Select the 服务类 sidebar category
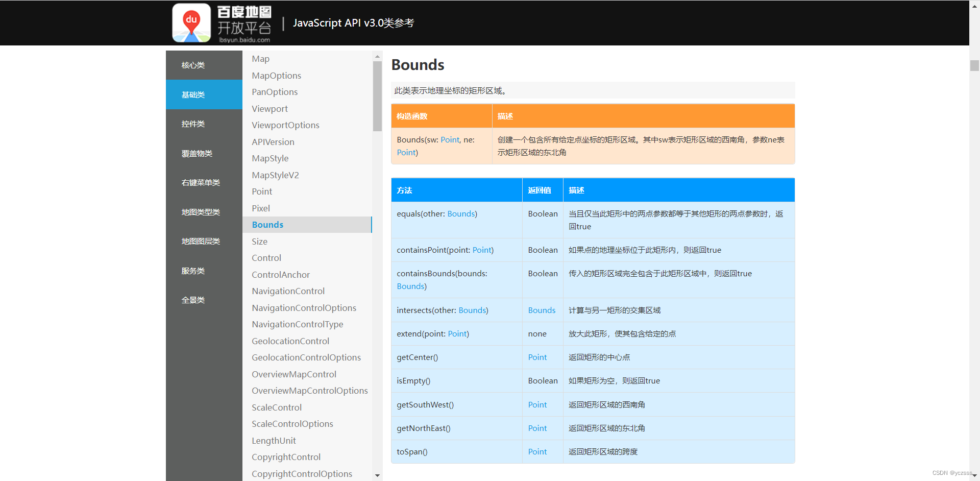 192,270
